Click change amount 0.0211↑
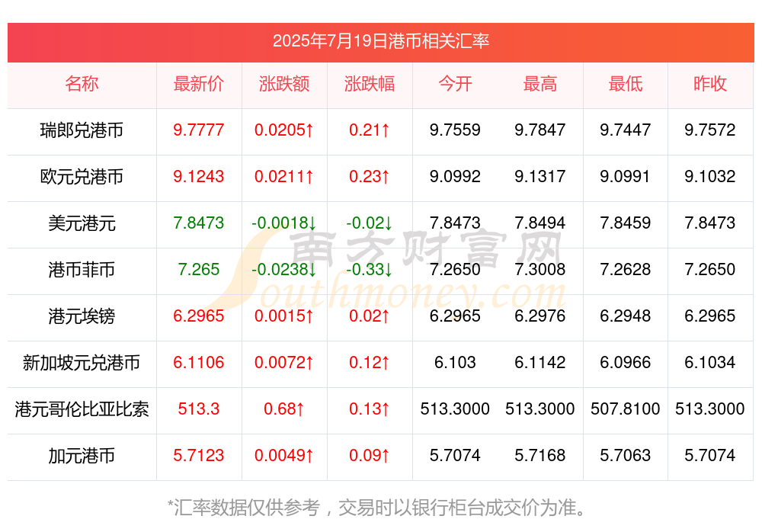The width and height of the screenshot is (762, 532). pyautogui.click(x=283, y=177)
